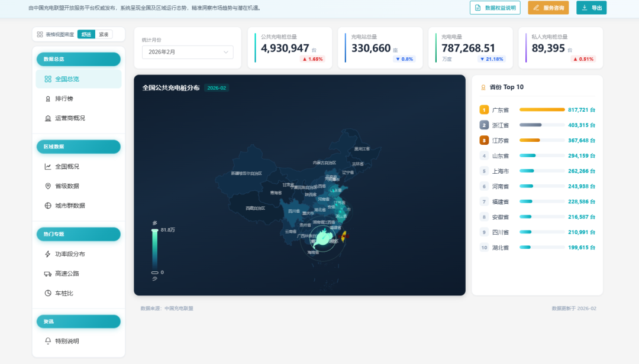Click the globe icon for 城市群数据

point(48,206)
